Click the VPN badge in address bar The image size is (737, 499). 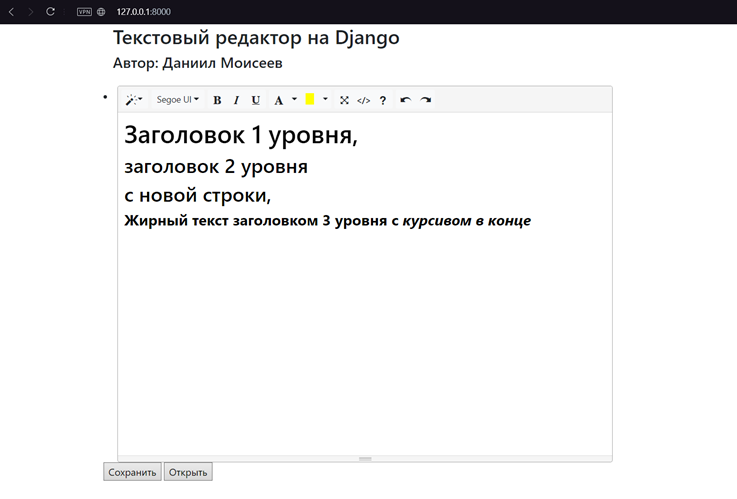click(x=84, y=12)
